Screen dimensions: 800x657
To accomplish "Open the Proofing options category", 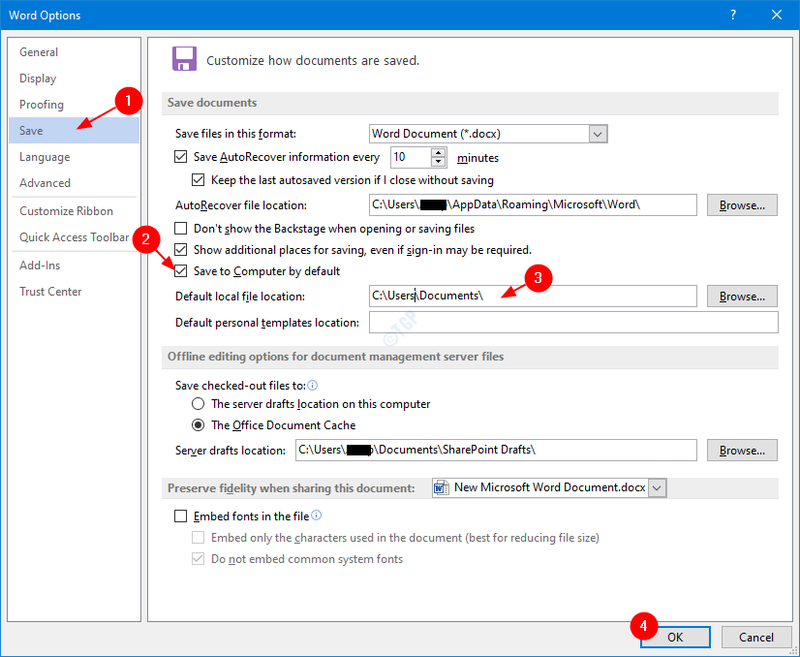I will pos(74,105).
